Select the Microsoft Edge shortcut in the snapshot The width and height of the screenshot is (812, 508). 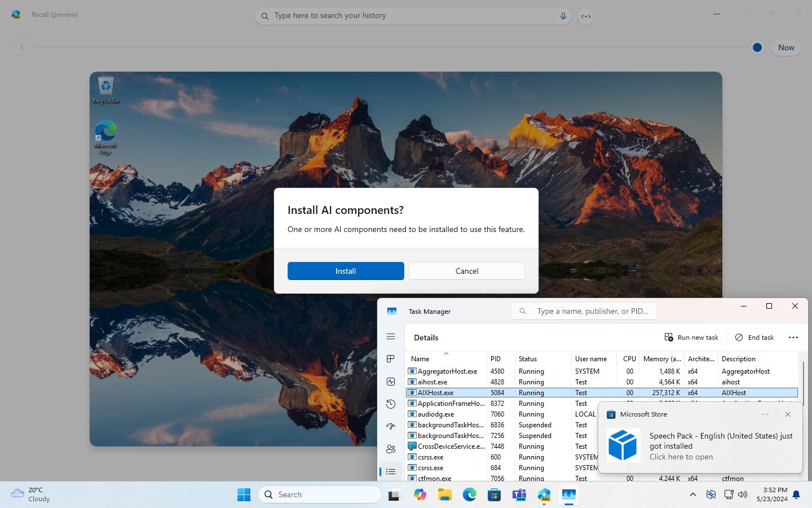[x=106, y=137]
